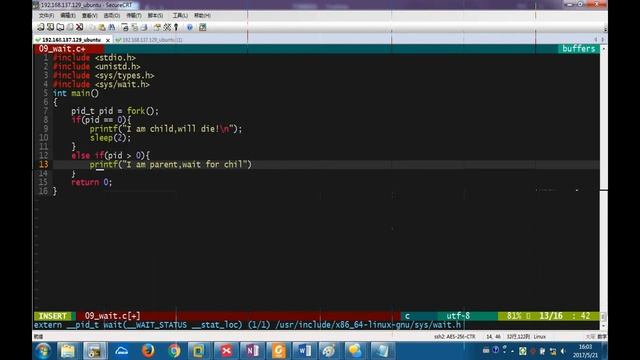Open the 工具(L) menu
The width and height of the screenshot is (640, 360).
click(x=180, y=16)
